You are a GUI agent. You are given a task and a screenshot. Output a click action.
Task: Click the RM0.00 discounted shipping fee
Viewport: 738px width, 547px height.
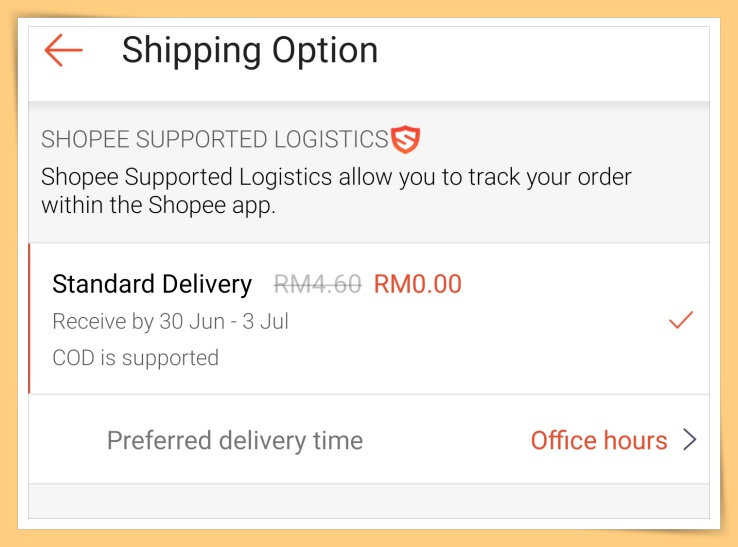(x=418, y=284)
